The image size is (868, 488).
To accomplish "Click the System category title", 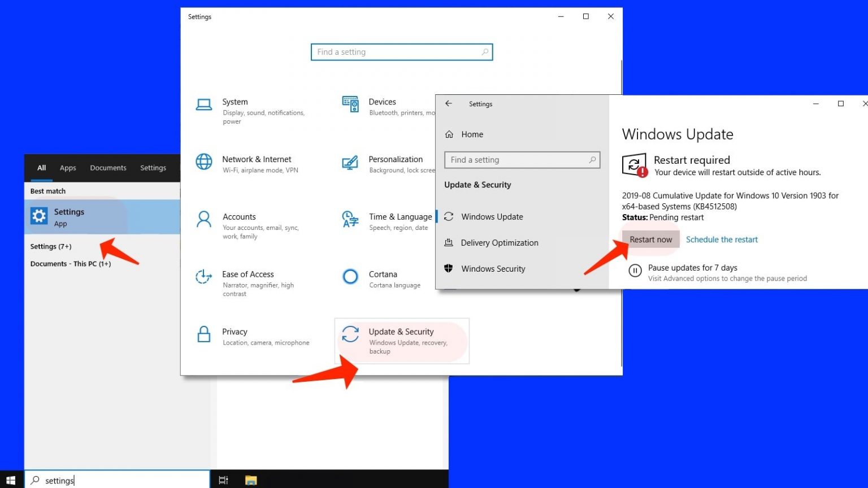I will 235,102.
